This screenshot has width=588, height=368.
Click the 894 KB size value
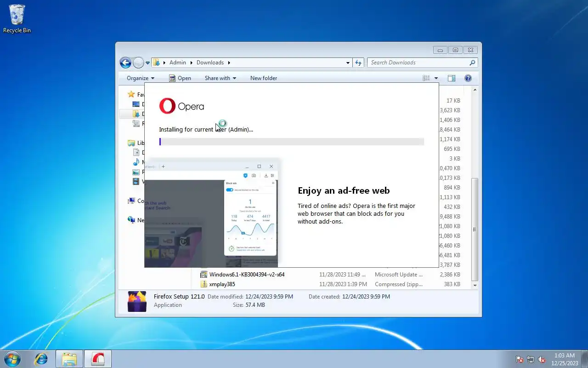click(x=452, y=188)
